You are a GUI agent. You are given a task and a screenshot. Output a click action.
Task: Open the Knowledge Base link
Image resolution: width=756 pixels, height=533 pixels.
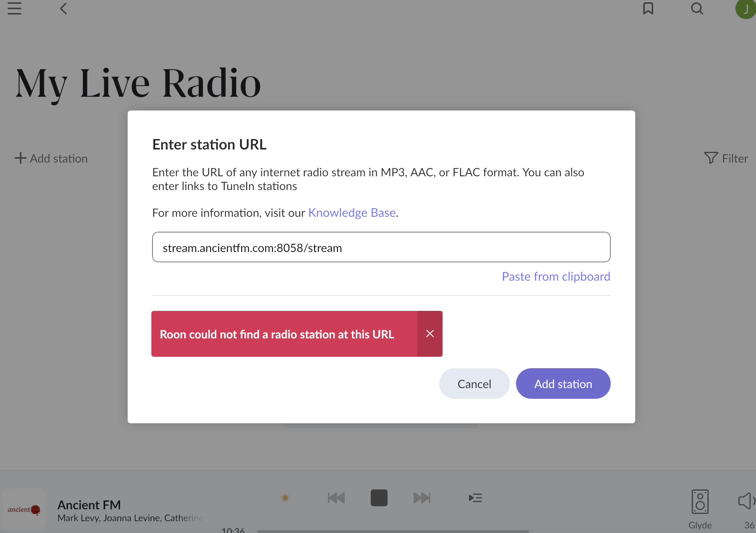[x=352, y=213]
